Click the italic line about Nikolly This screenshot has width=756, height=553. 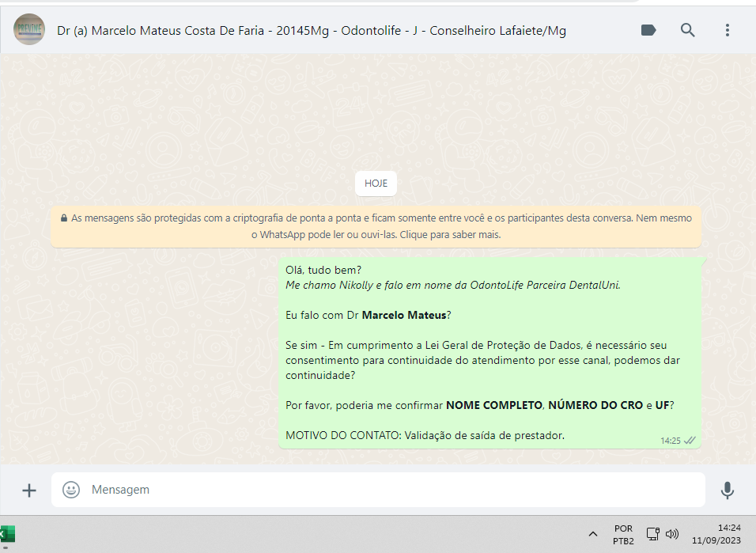[453, 285]
